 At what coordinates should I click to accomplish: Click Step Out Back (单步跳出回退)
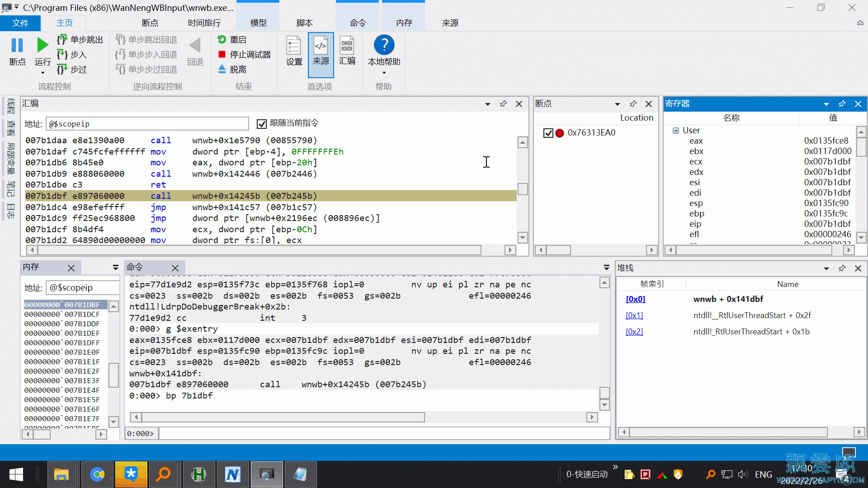coord(146,40)
